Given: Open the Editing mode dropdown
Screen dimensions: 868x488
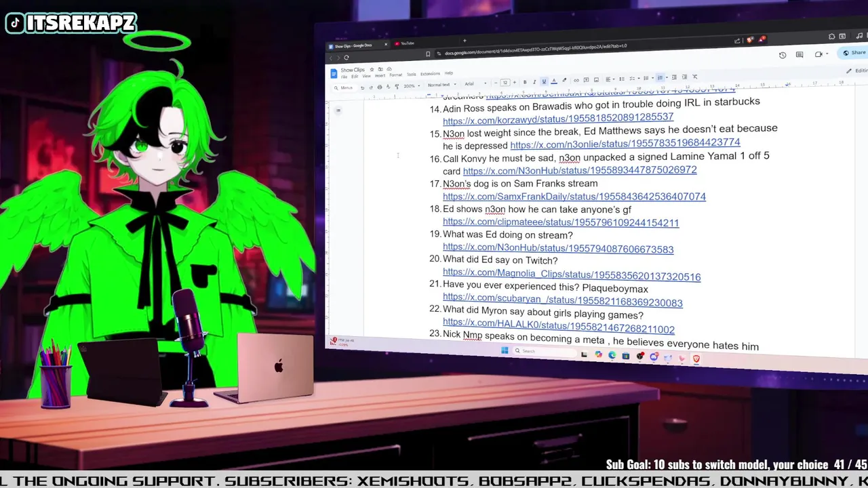Looking at the screenshot, I should [858, 70].
